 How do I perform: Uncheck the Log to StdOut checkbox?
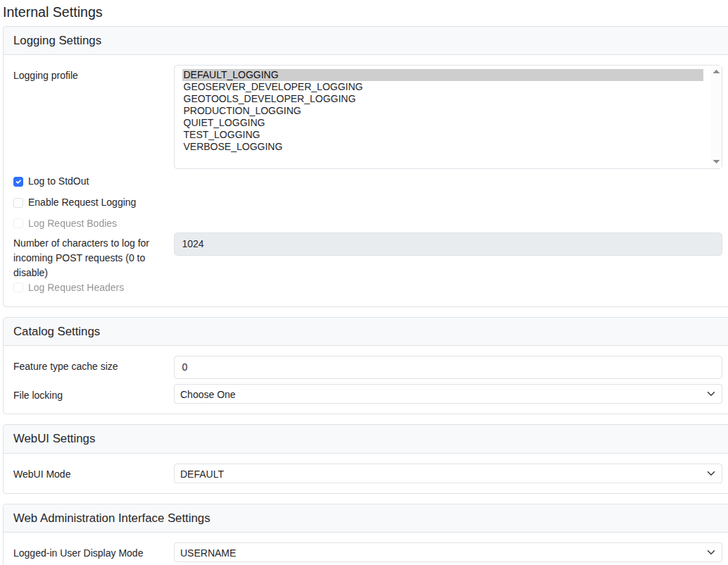pyautogui.click(x=18, y=182)
